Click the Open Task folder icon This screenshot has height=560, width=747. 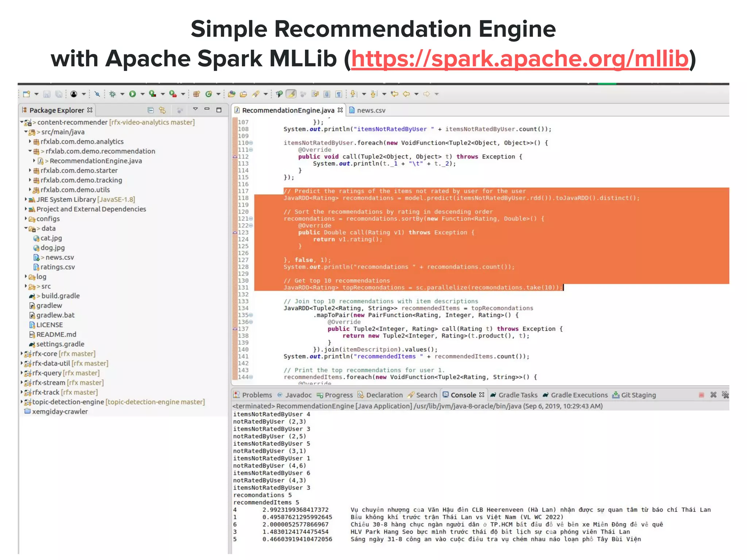(243, 94)
